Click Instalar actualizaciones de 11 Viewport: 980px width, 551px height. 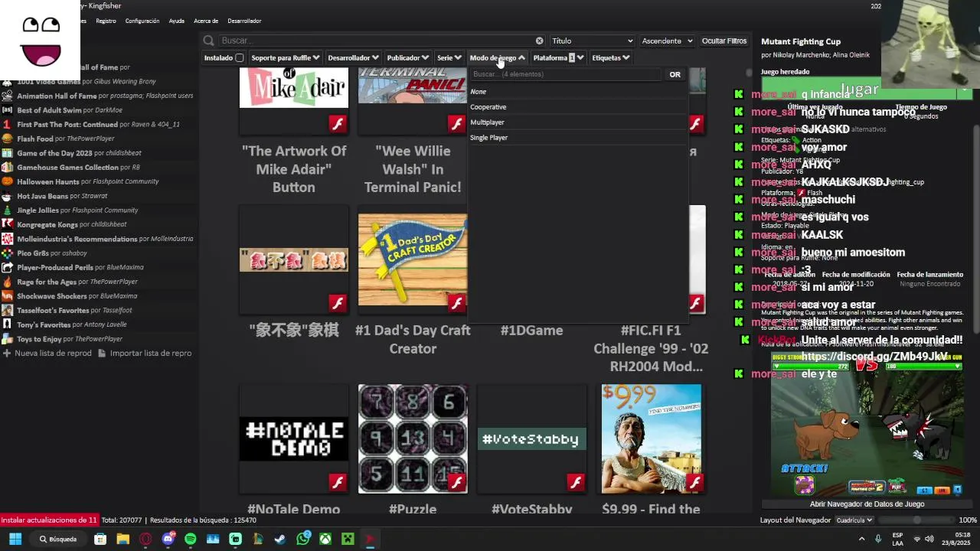click(x=49, y=520)
